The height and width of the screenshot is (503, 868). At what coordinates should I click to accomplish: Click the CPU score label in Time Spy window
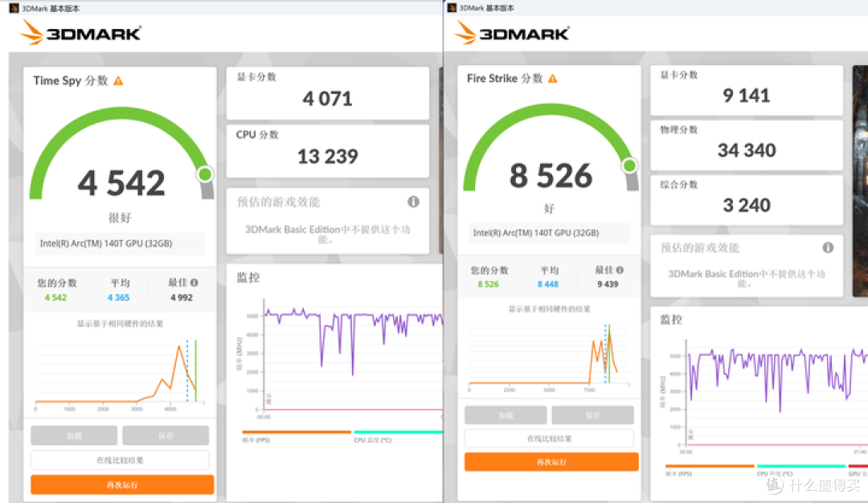[257, 134]
